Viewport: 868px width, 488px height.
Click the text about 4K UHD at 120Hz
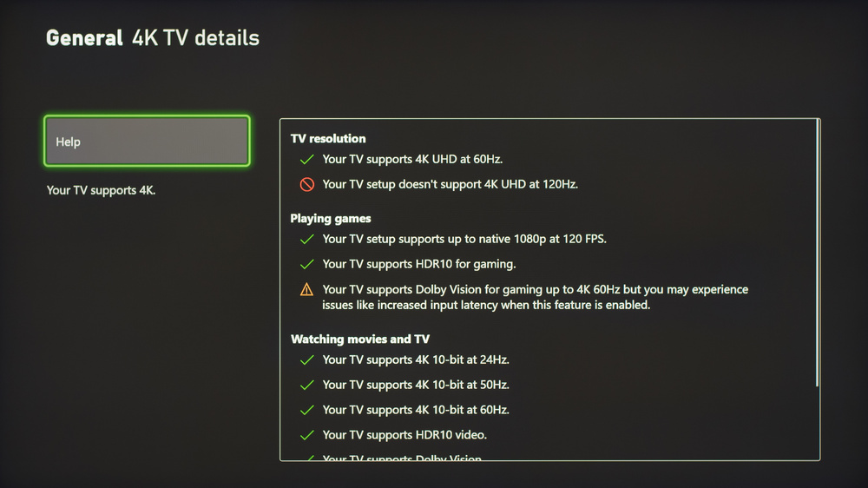pyautogui.click(x=450, y=184)
